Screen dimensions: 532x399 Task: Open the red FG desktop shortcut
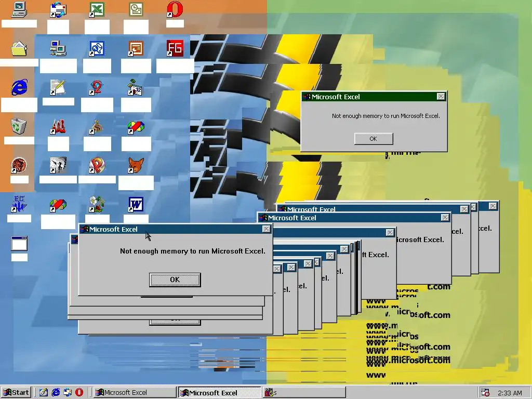[175, 48]
